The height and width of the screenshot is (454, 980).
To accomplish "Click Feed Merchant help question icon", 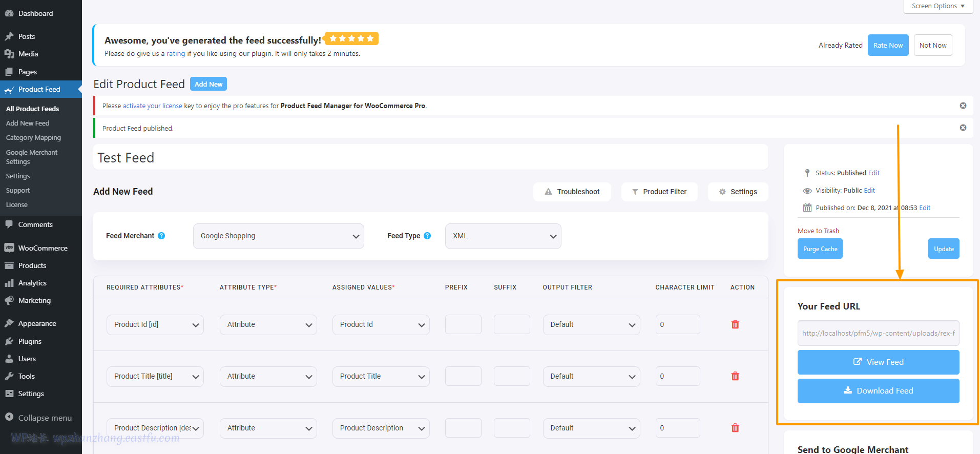I will [x=161, y=236].
